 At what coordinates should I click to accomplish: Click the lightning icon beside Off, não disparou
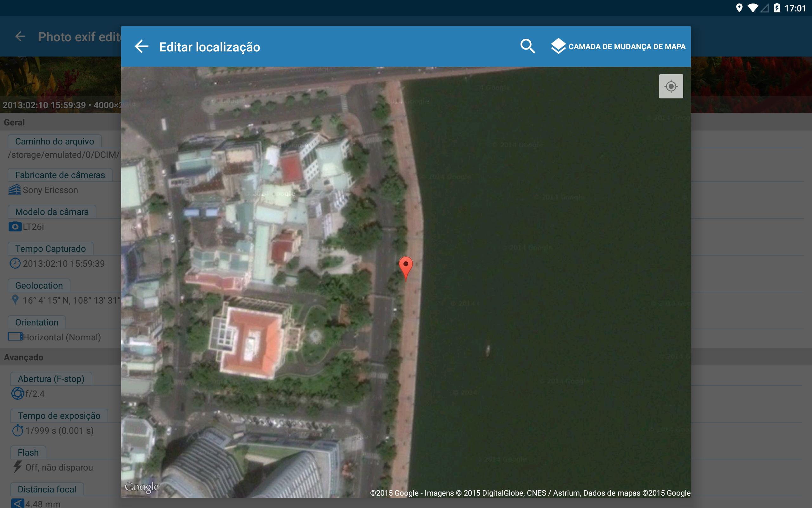pyautogui.click(x=17, y=467)
